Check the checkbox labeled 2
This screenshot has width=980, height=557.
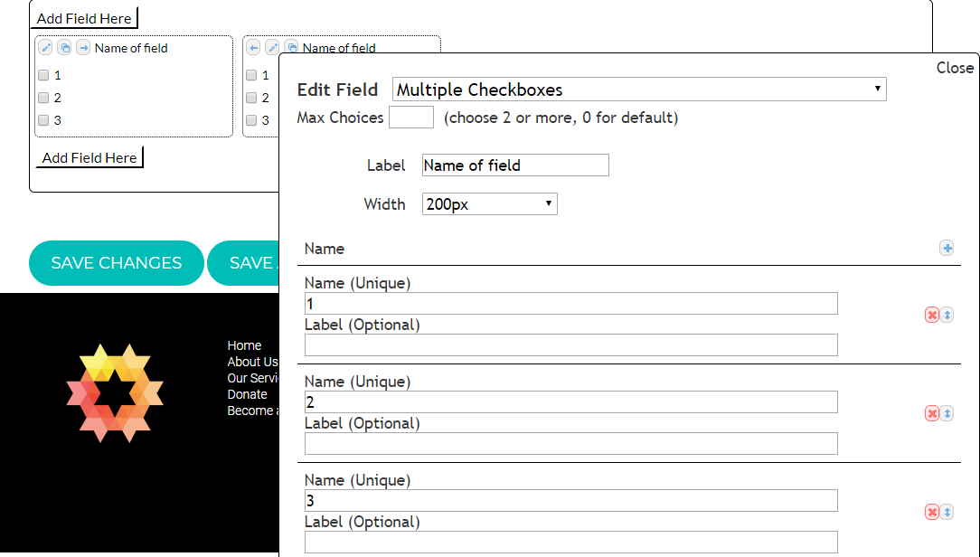pyautogui.click(x=42, y=98)
